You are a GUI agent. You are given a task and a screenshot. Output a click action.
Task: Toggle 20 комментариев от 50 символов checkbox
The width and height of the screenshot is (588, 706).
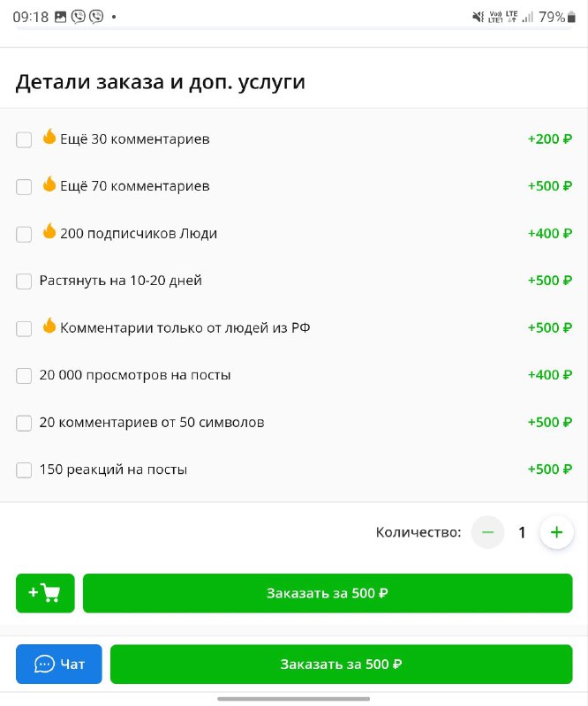tap(24, 423)
